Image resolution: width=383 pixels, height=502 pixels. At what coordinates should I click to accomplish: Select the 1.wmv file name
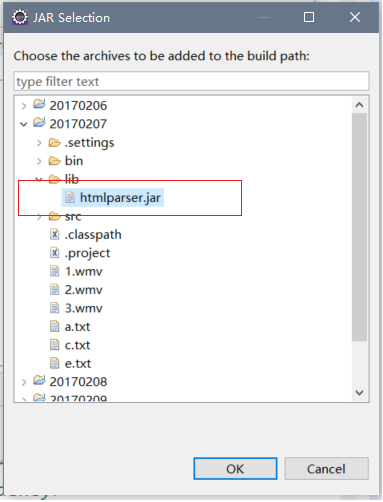click(x=84, y=271)
